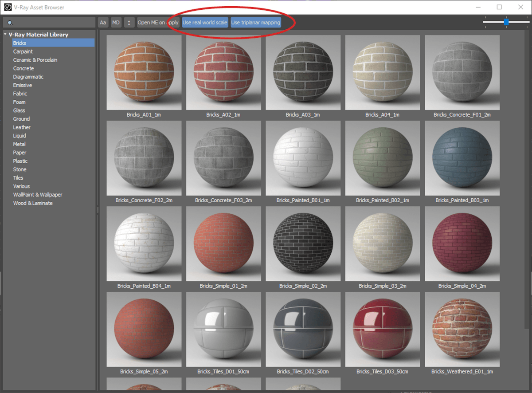Select the Bricks_Tiles_D03_50cm material
Viewport: 532px width, 393px height.
[383, 330]
